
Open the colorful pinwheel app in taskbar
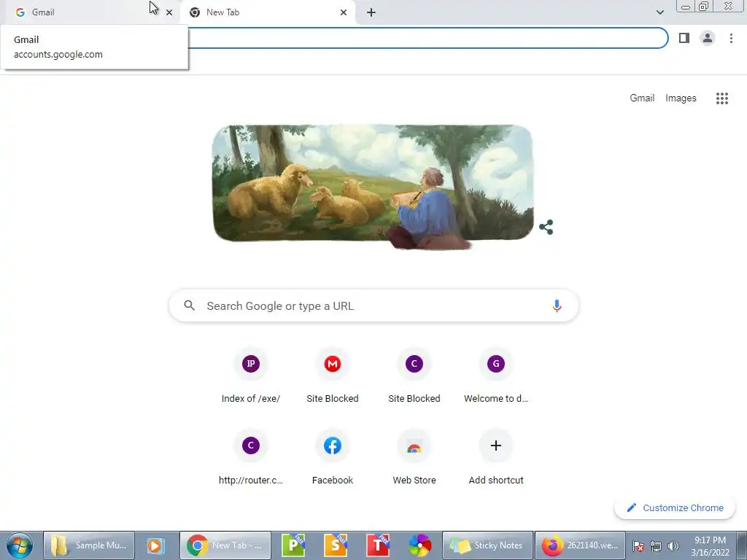tap(419, 545)
